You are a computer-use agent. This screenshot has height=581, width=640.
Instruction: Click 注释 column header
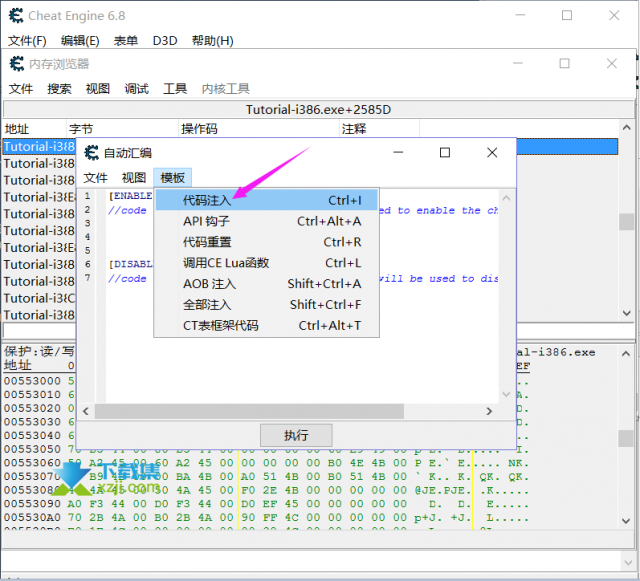pyautogui.click(x=380, y=129)
